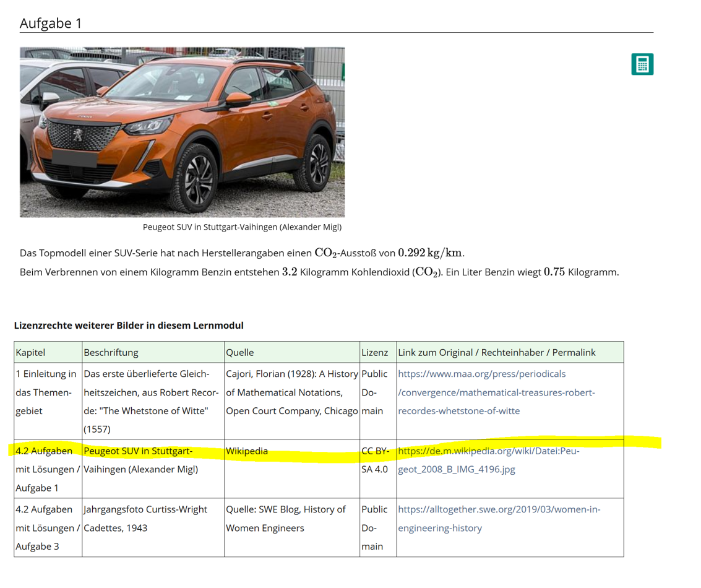
Task: Select the Cajori, Florian (1928) source cell
Action: (x=291, y=392)
